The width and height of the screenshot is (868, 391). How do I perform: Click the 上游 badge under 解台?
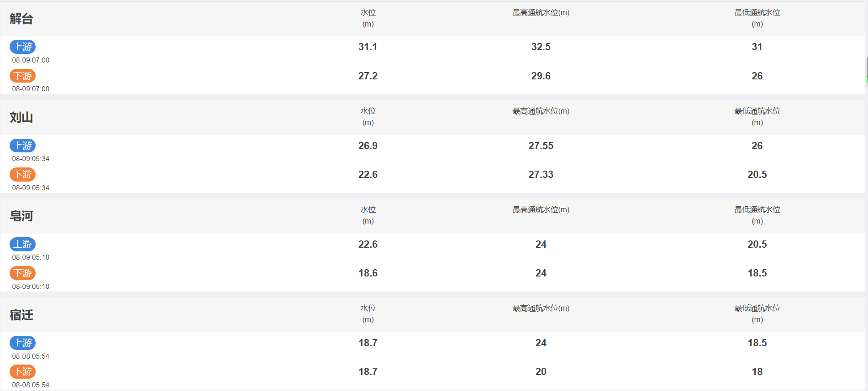pyautogui.click(x=22, y=47)
